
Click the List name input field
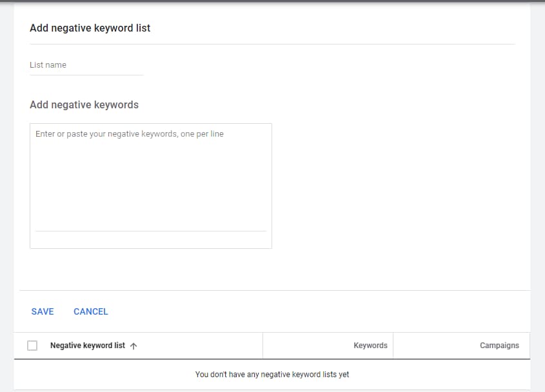point(86,65)
